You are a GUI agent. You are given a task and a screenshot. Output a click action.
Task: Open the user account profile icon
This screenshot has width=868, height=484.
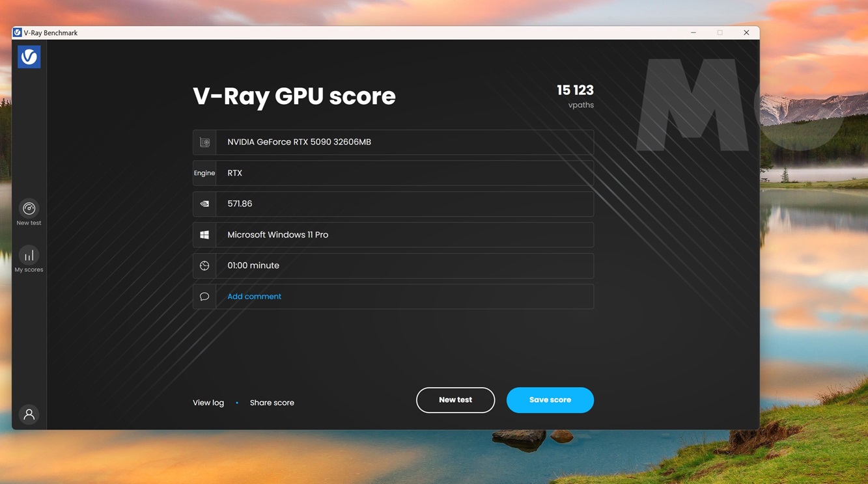29,414
